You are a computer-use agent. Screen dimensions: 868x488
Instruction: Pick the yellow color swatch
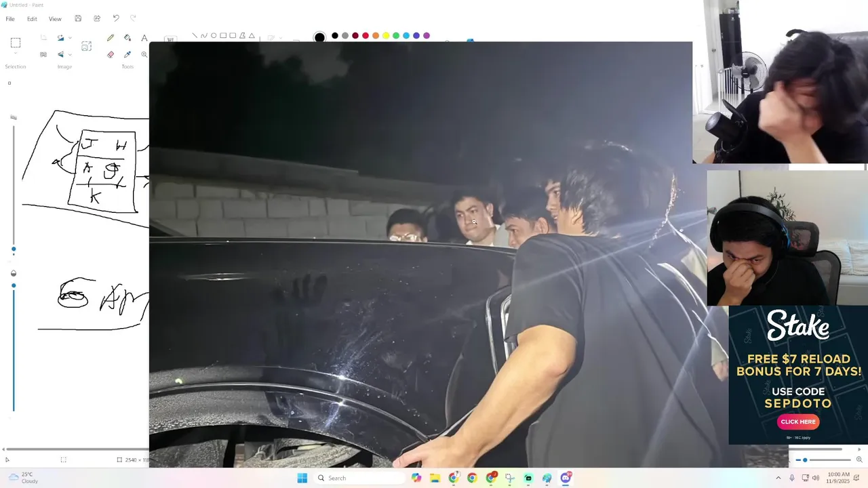pyautogui.click(x=386, y=35)
